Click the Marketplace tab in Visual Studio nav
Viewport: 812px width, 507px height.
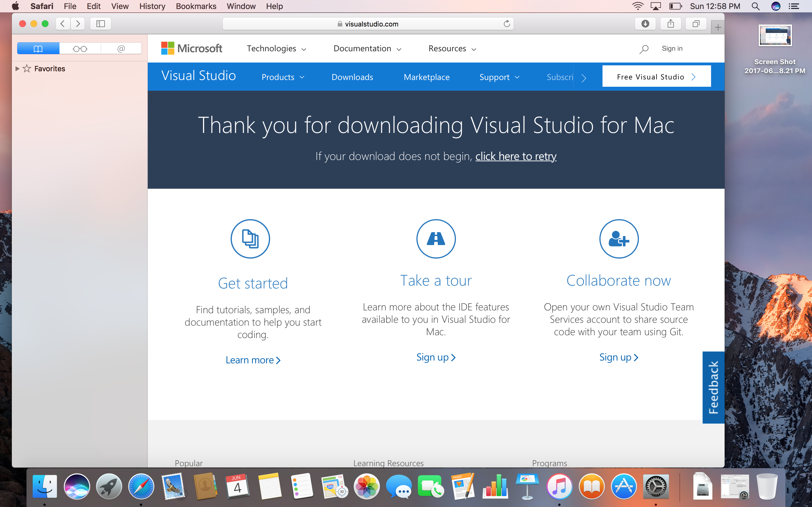point(426,77)
